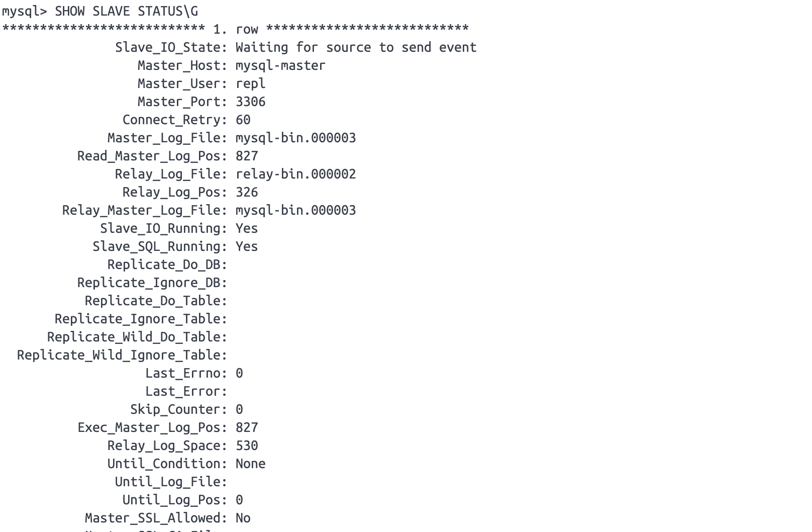Click the Master_User value repl
Image resolution: width=812 pixels, height=532 pixels.
point(250,84)
